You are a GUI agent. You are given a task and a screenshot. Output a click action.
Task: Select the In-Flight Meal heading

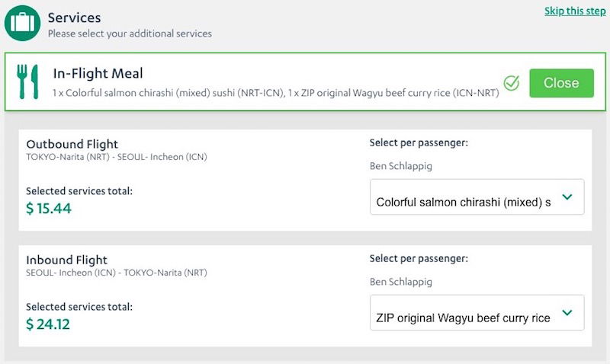coord(98,73)
